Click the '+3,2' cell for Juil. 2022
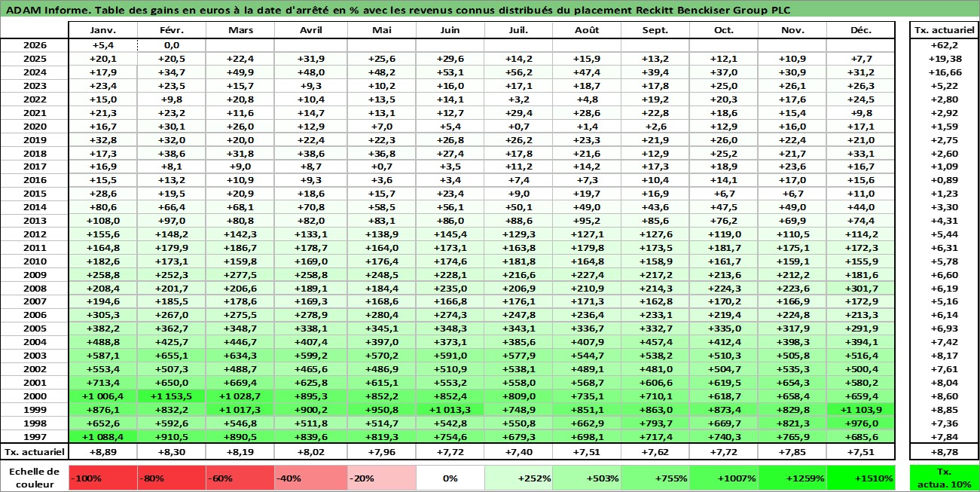 517,99
